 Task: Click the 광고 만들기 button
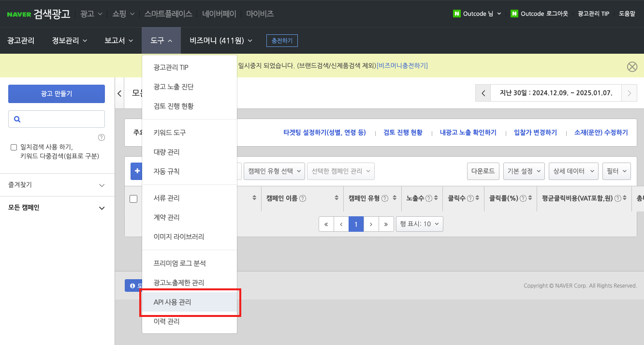57,94
